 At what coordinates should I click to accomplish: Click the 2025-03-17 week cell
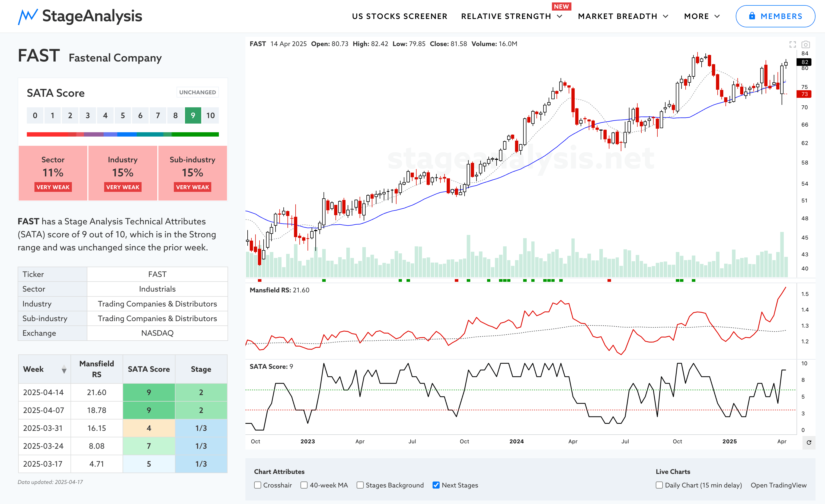(x=44, y=464)
